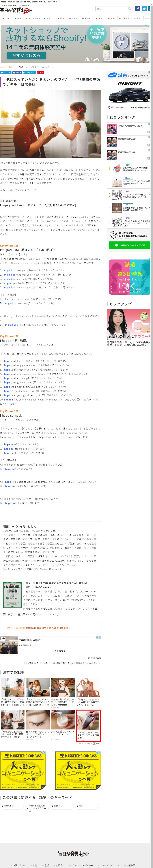Viewport: 153px width, 868px height.
Task: Click AdChoices icon on Honda Insight ad
Action: click(x=149, y=72)
